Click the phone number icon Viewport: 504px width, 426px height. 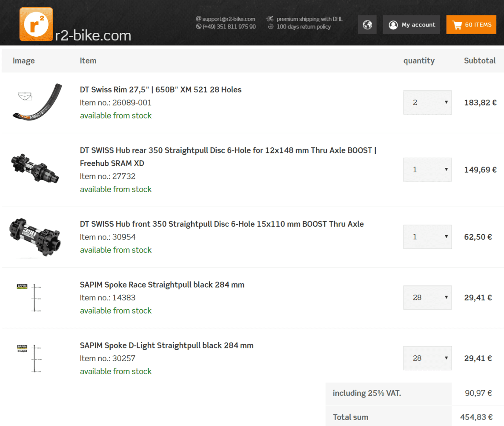[198, 26]
